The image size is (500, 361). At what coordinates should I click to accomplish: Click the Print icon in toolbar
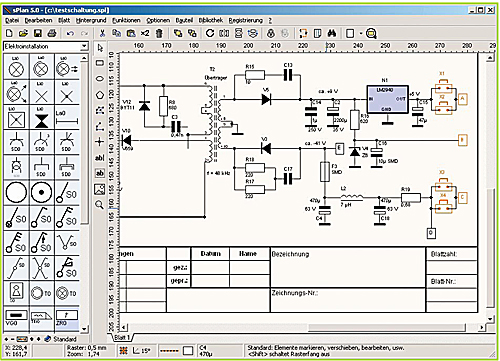tap(52, 33)
